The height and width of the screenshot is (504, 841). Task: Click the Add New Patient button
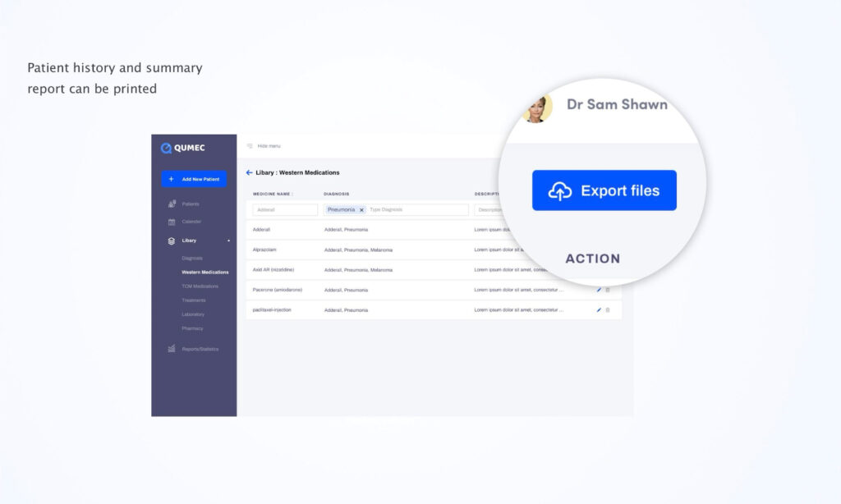194,179
